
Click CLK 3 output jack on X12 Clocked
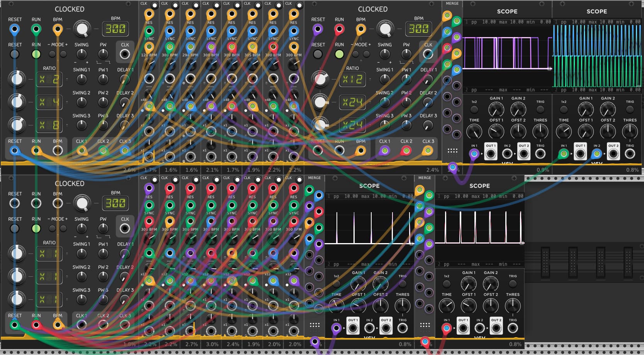pyautogui.click(x=428, y=150)
